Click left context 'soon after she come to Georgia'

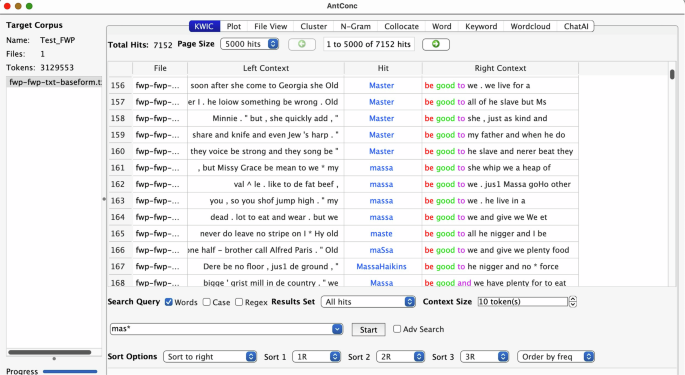[264, 85]
